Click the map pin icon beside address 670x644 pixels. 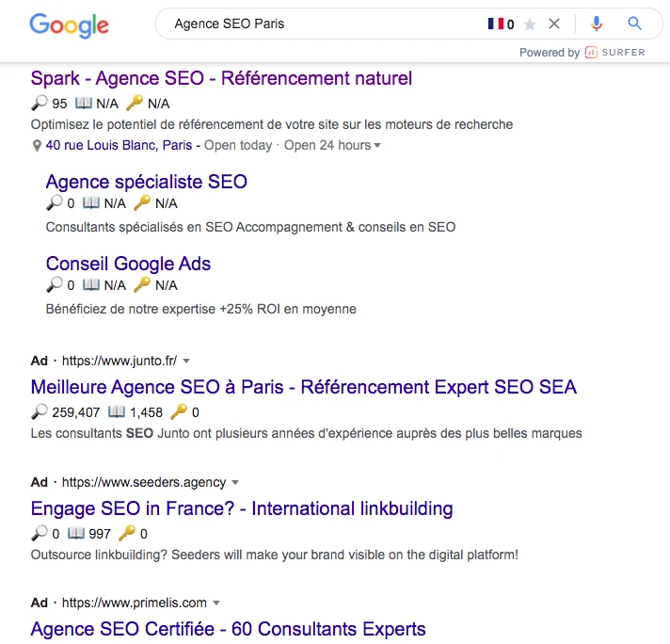tap(38, 146)
